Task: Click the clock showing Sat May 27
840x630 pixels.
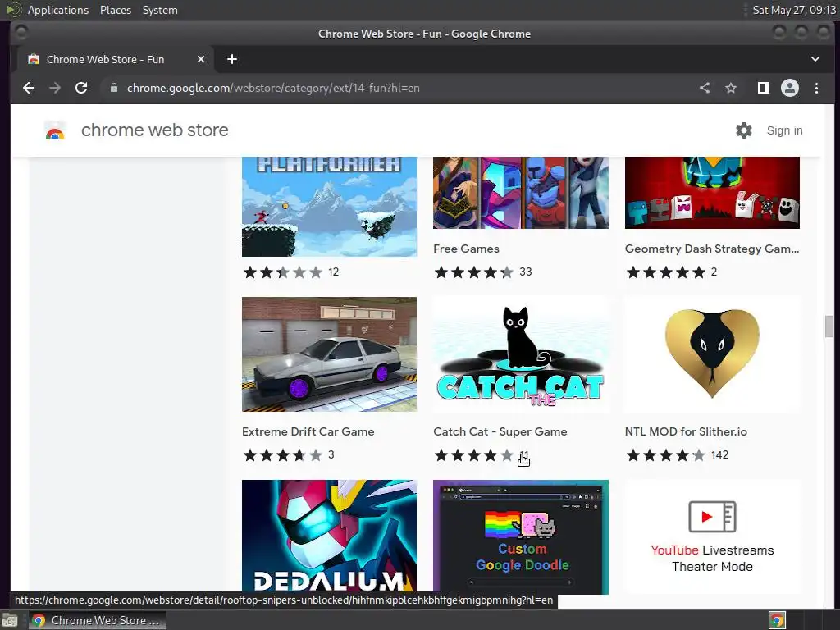Action: click(794, 10)
